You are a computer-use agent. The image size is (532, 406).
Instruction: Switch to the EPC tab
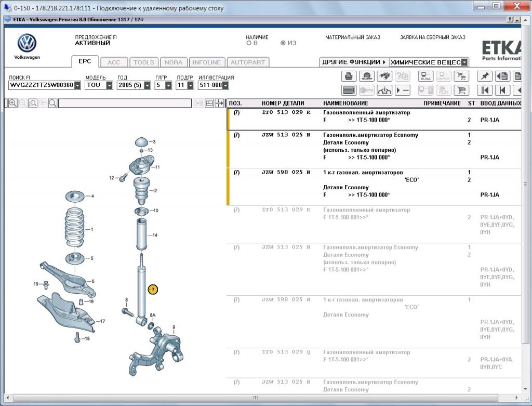click(x=85, y=61)
